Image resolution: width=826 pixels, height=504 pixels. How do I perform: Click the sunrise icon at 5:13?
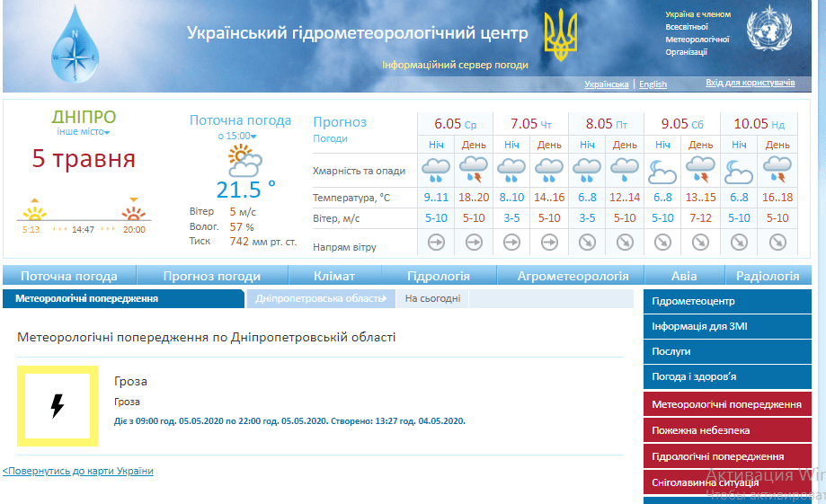coord(34,212)
